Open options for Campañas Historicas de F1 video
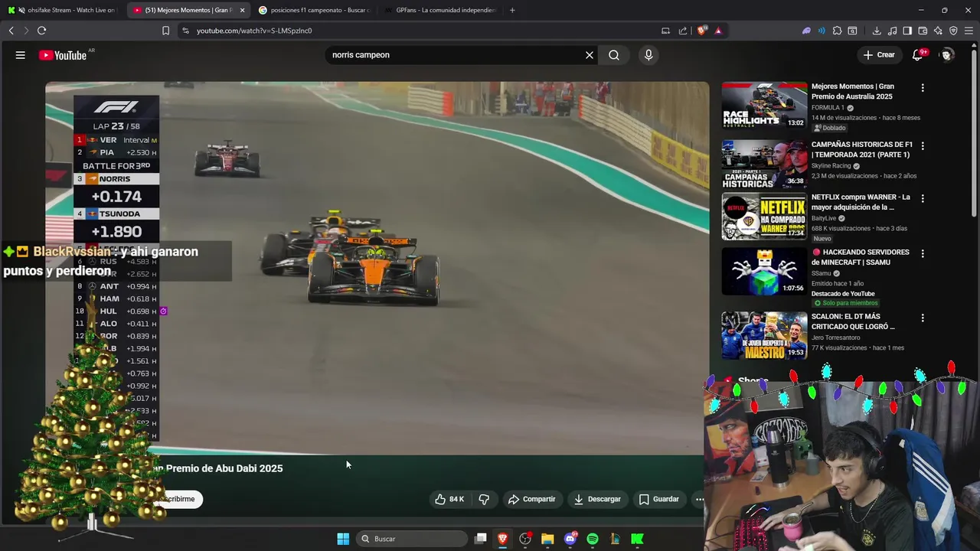980x551 pixels. (923, 146)
